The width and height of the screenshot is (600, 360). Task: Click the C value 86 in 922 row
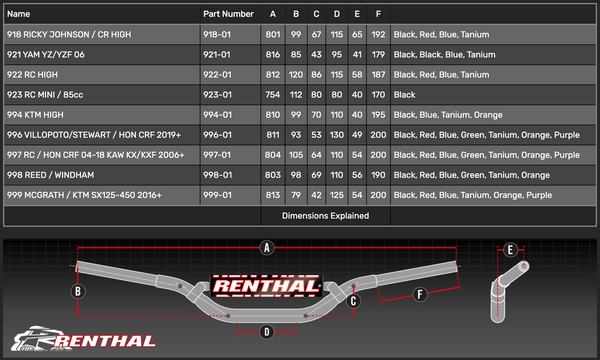click(316, 75)
